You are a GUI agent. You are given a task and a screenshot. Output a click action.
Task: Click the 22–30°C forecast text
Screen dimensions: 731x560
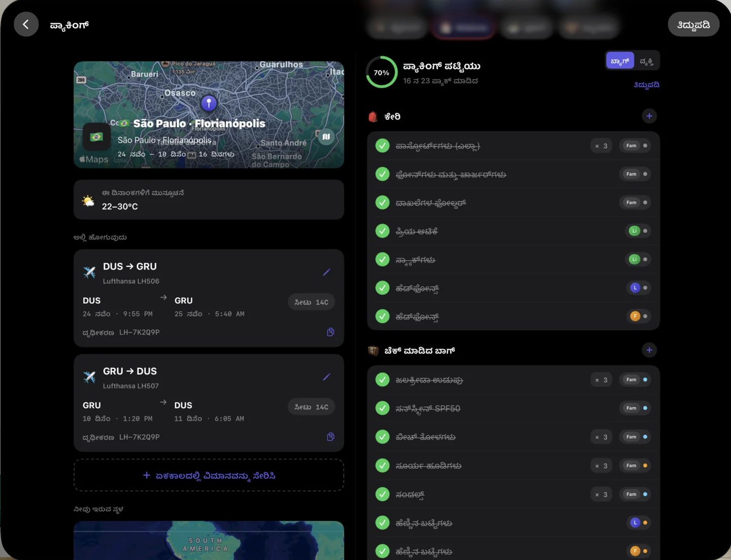click(120, 206)
